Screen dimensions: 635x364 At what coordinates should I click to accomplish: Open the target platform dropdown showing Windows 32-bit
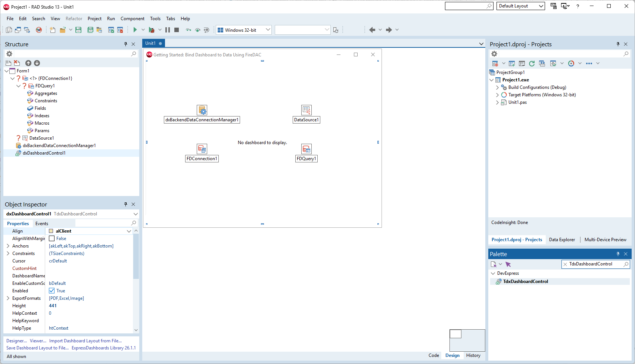pos(267,29)
